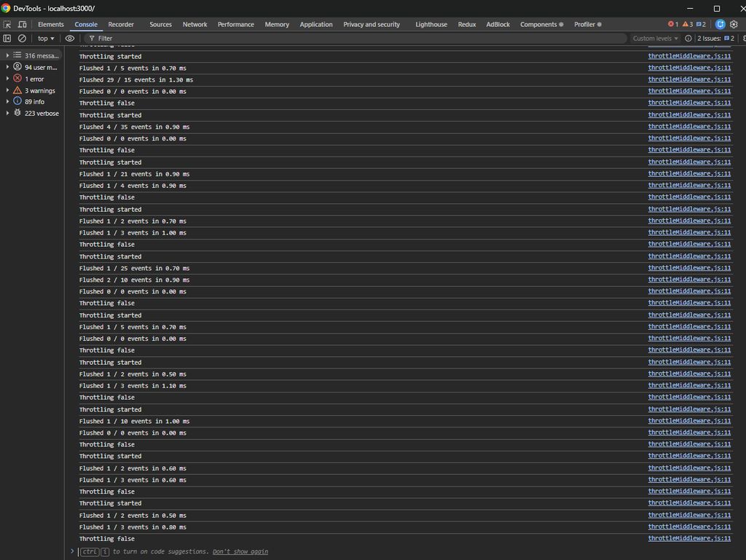The width and height of the screenshot is (746, 560).
Task: Switch to the Redux tab
Action: coord(467,24)
